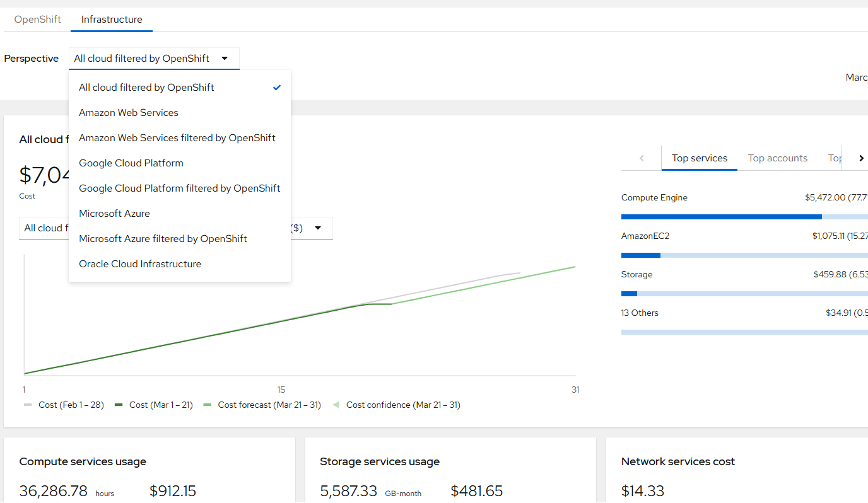Screen dimensions: 868x503
Task: Click the 13 Others progress bar
Action: 744,332
